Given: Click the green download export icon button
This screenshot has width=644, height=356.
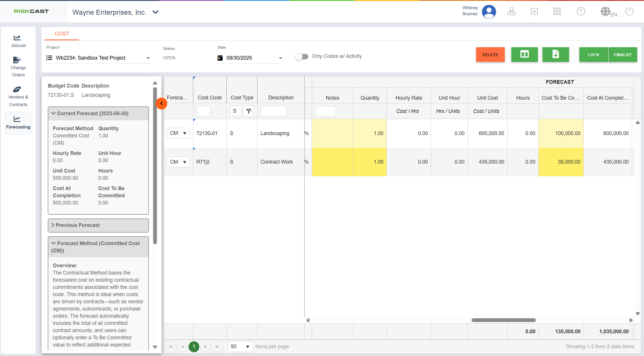Looking at the screenshot, I should pyautogui.click(x=555, y=54).
